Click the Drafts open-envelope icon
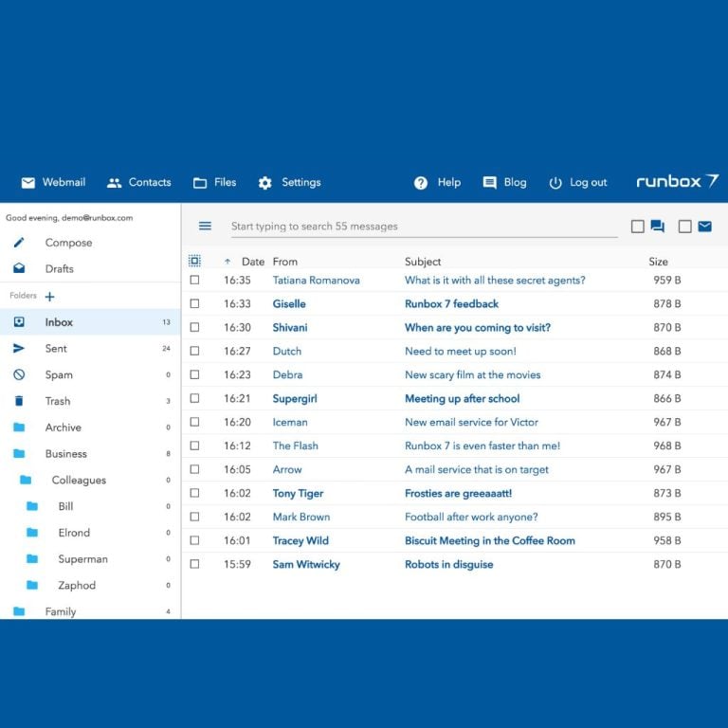Image resolution: width=728 pixels, height=728 pixels. (x=19, y=268)
